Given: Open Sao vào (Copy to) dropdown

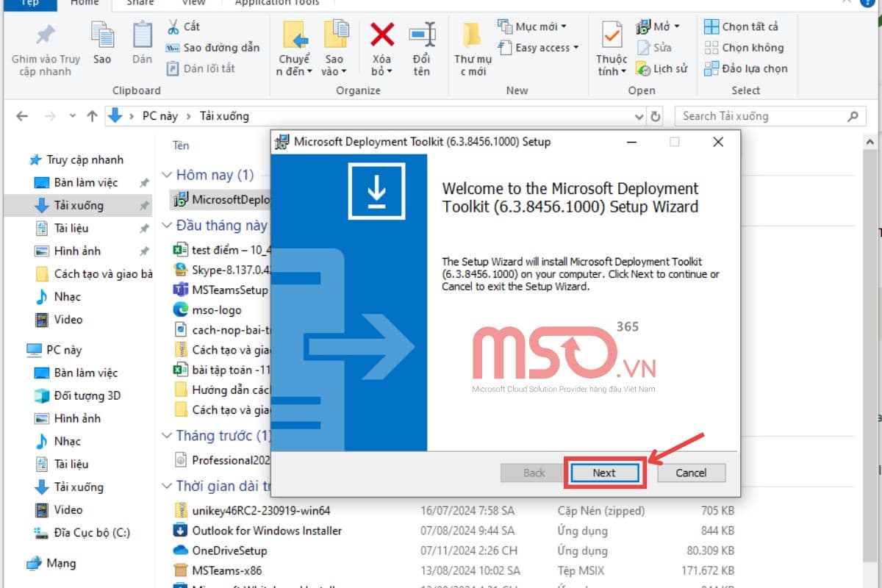Looking at the screenshot, I should 334,49.
